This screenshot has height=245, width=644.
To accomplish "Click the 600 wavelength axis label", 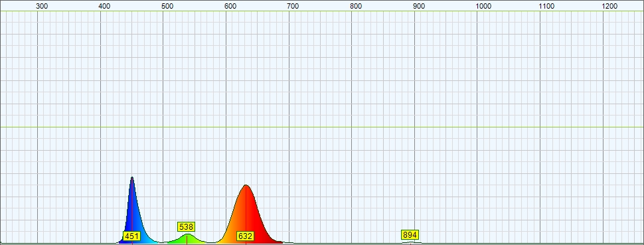I will pyautogui.click(x=230, y=6).
